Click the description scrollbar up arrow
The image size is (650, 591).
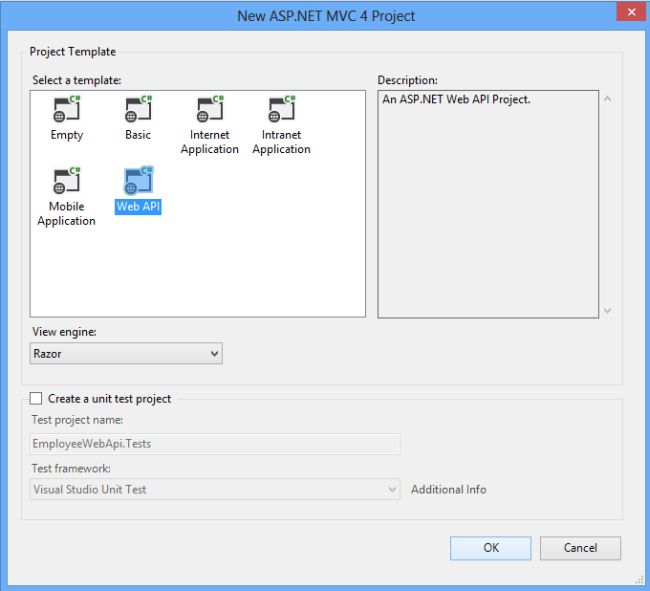(x=607, y=99)
